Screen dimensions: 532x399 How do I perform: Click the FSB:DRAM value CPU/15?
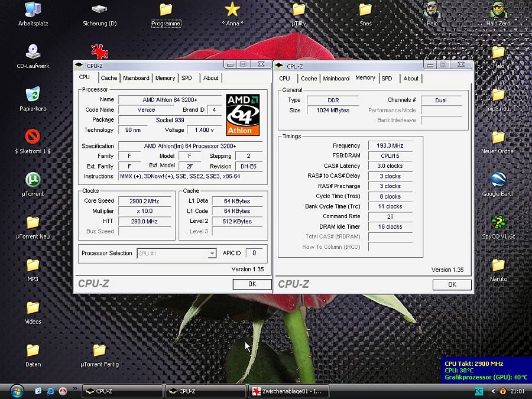click(390, 155)
